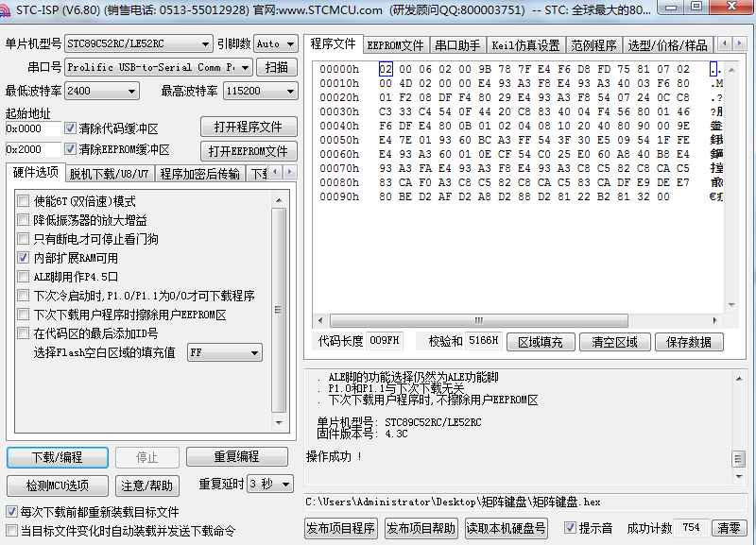Click 发布项目帮助 button
Viewport: 756px width, 545px height.
pyautogui.click(x=421, y=529)
